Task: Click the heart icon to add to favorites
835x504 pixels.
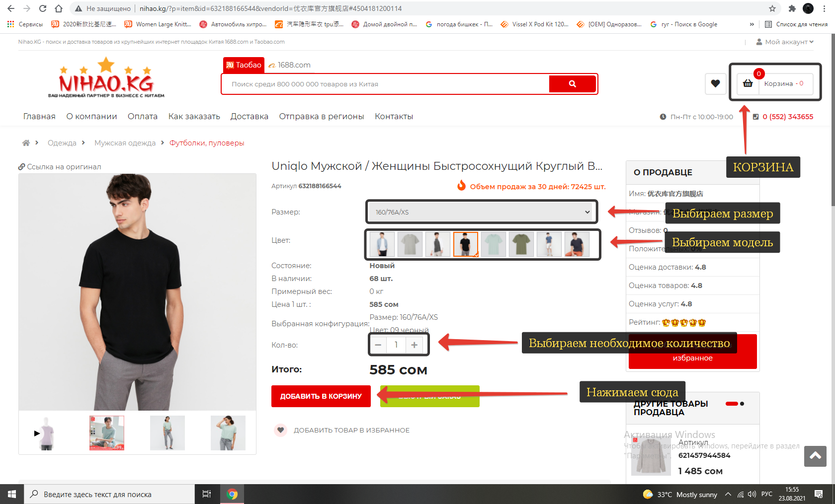Action: pyautogui.click(x=281, y=430)
